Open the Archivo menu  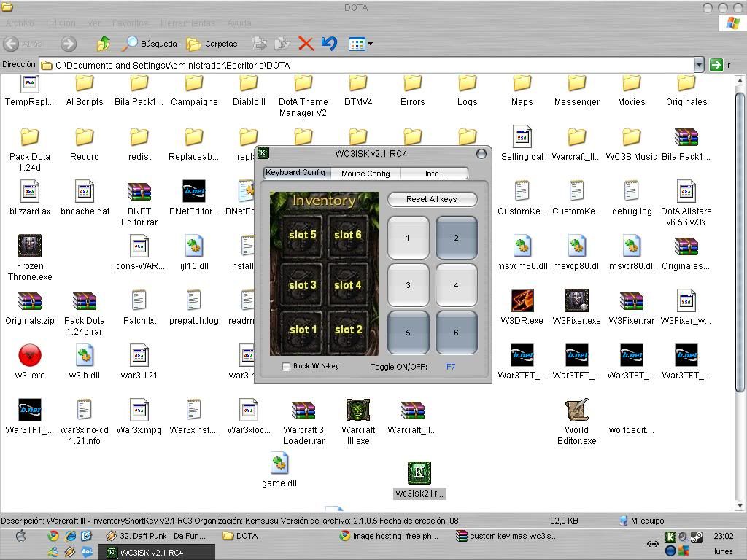(x=20, y=23)
